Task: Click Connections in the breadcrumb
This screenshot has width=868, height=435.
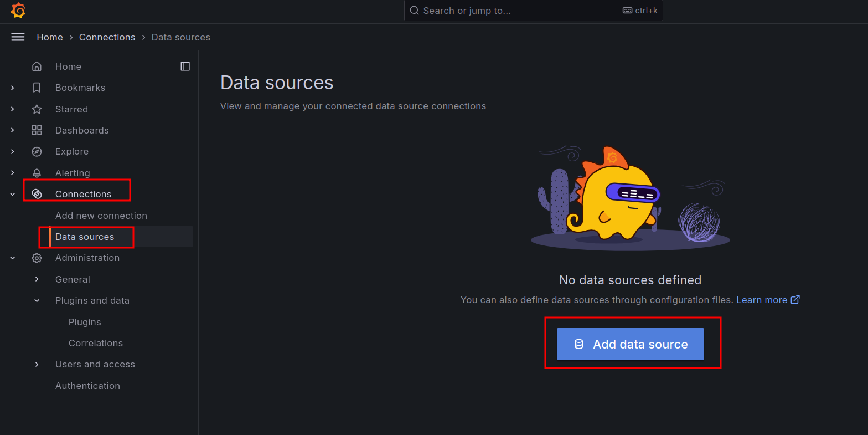Action: coord(107,37)
